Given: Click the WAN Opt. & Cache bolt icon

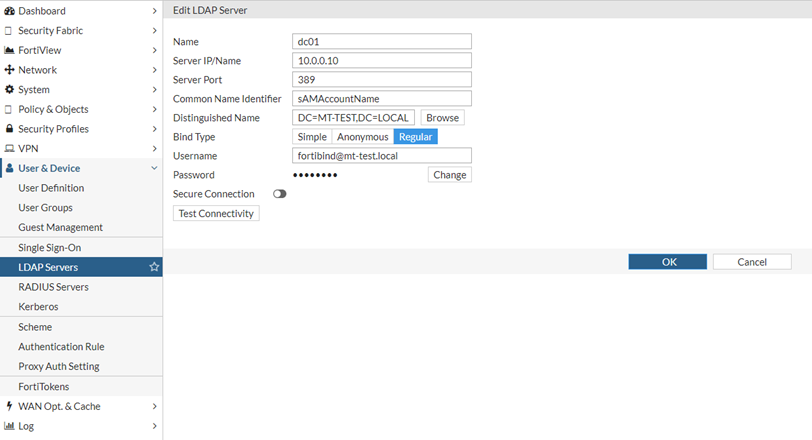Looking at the screenshot, I should pos(9,406).
